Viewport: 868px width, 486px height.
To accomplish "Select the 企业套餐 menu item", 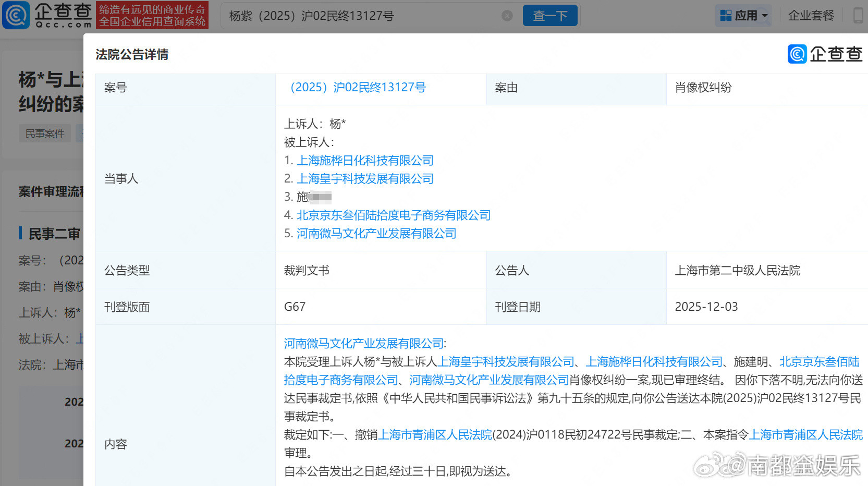I will tap(811, 15).
